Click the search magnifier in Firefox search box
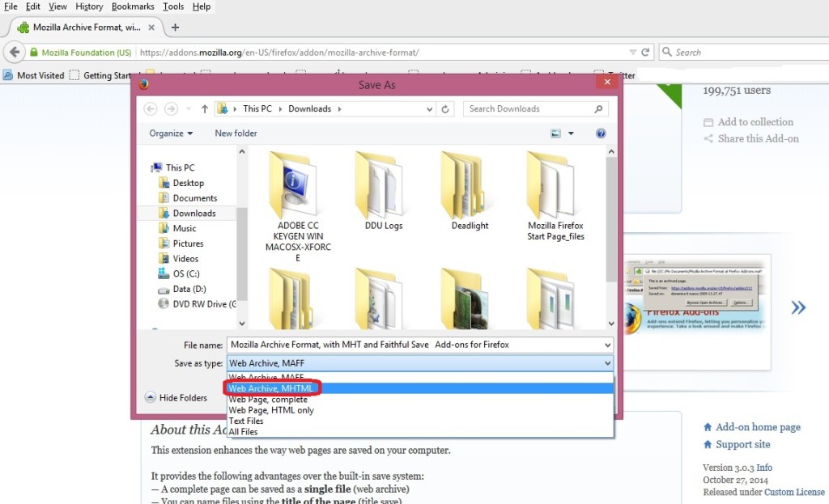829x504 pixels. [667, 52]
